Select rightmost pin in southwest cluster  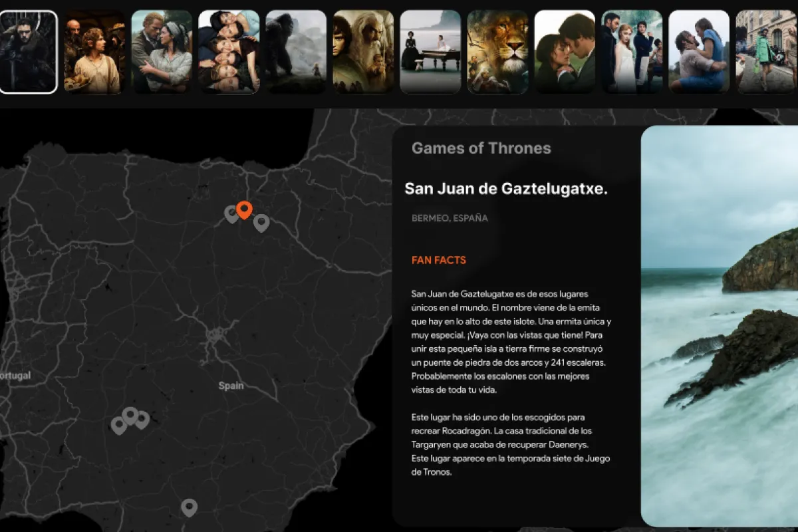142,420
